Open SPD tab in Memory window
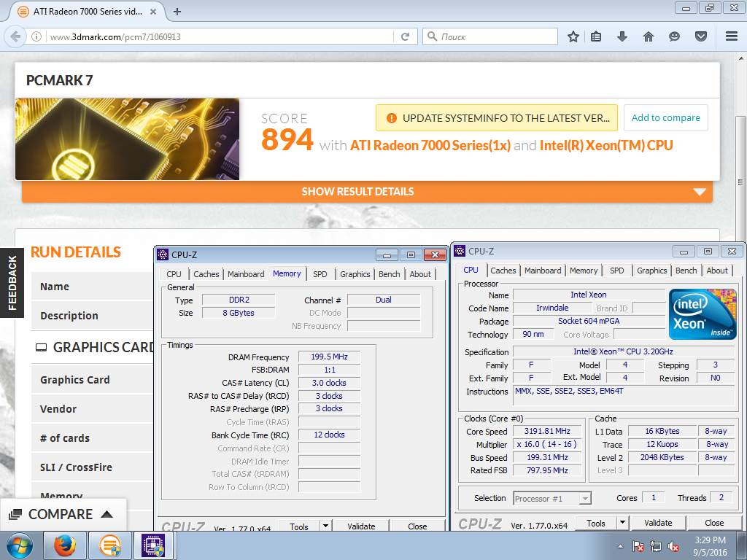This screenshot has width=747, height=560. (x=320, y=274)
